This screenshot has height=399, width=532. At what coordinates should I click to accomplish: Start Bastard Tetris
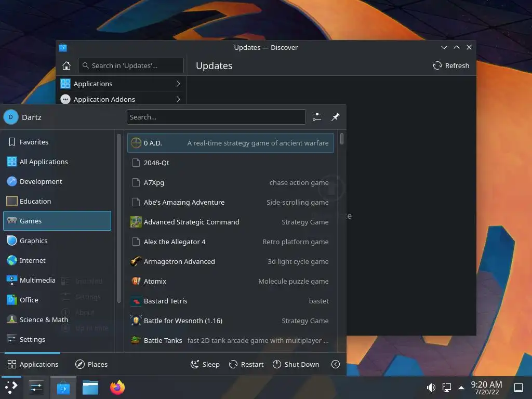click(x=230, y=301)
